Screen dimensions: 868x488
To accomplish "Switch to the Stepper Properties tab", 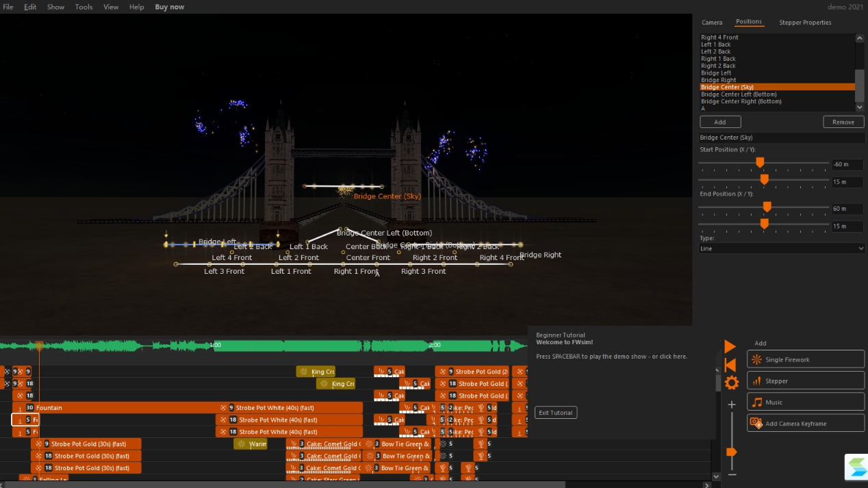I will (805, 23).
